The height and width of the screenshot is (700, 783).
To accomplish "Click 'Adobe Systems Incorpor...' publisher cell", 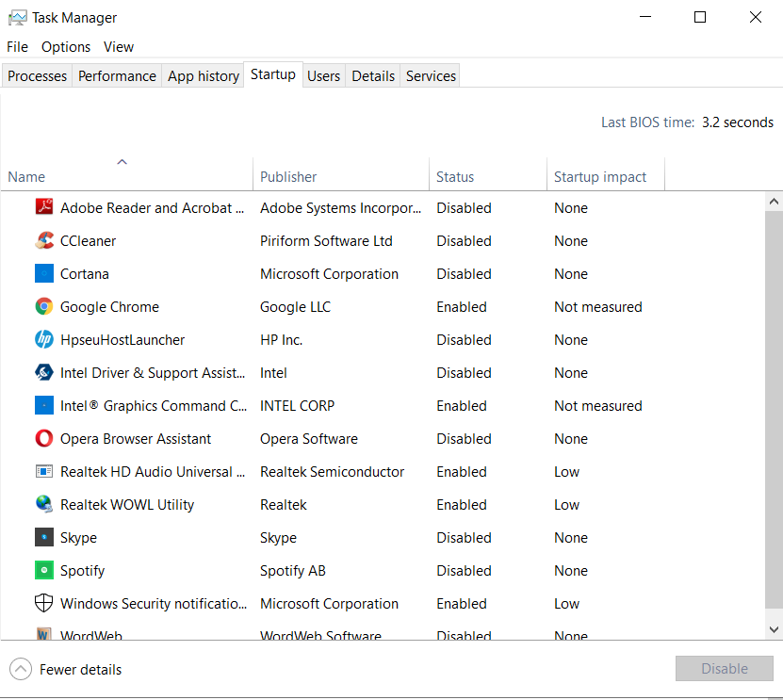I will (x=340, y=207).
